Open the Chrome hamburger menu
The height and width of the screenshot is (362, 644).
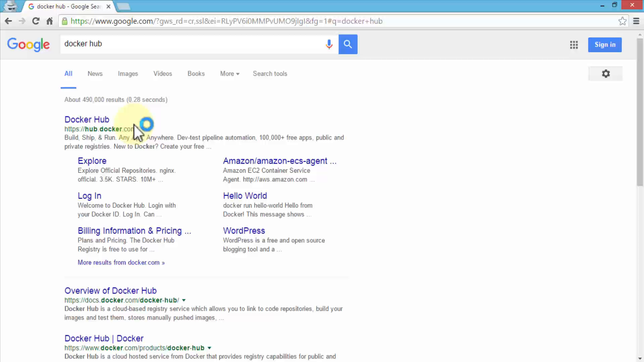click(636, 21)
